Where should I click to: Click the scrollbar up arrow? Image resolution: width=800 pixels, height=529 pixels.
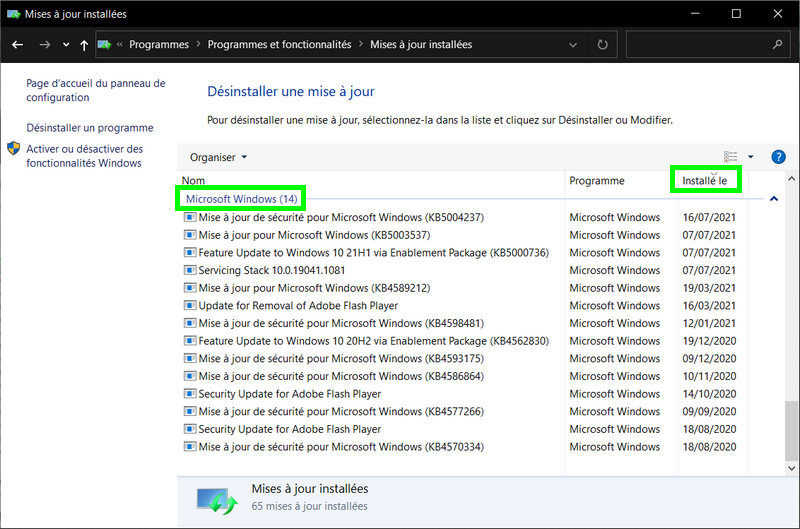[x=791, y=179]
